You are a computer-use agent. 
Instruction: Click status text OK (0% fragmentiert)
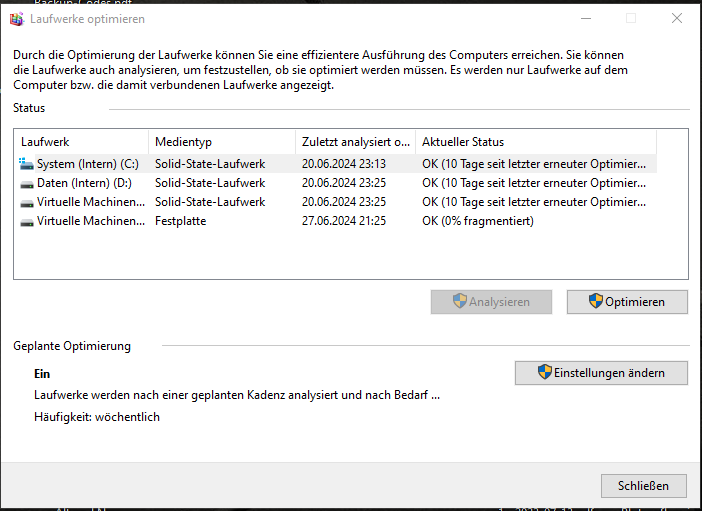(478, 221)
